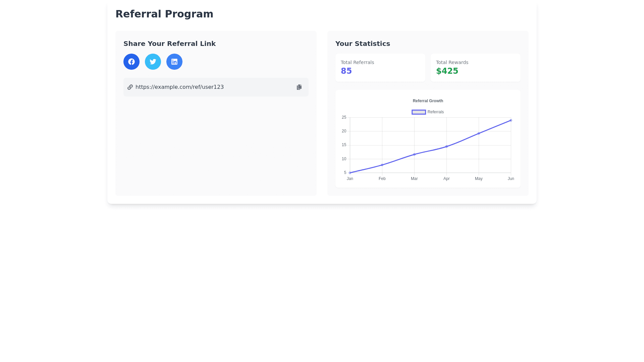
Task: Click the Apr data point on chart
Action: click(x=446, y=146)
